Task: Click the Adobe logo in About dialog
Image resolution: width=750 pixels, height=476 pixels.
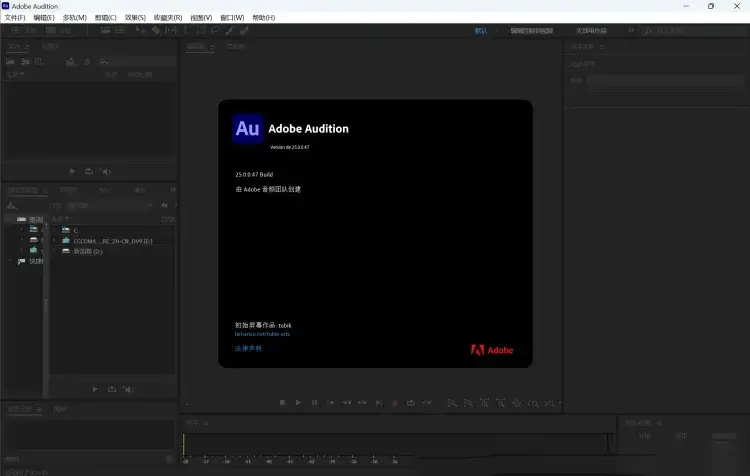Action: 491,349
